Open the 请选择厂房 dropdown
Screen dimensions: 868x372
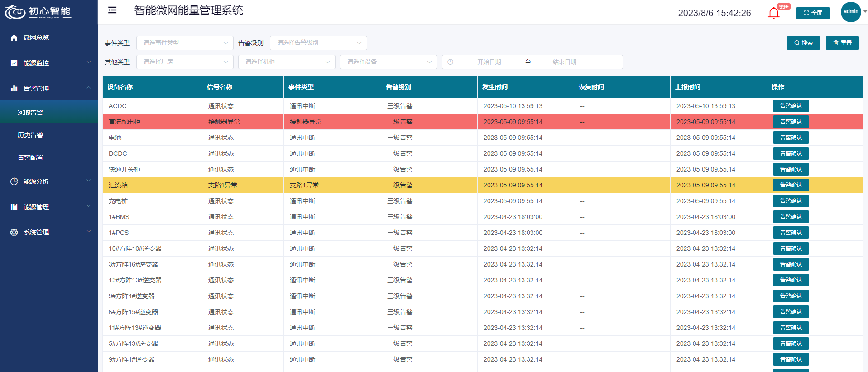point(185,62)
